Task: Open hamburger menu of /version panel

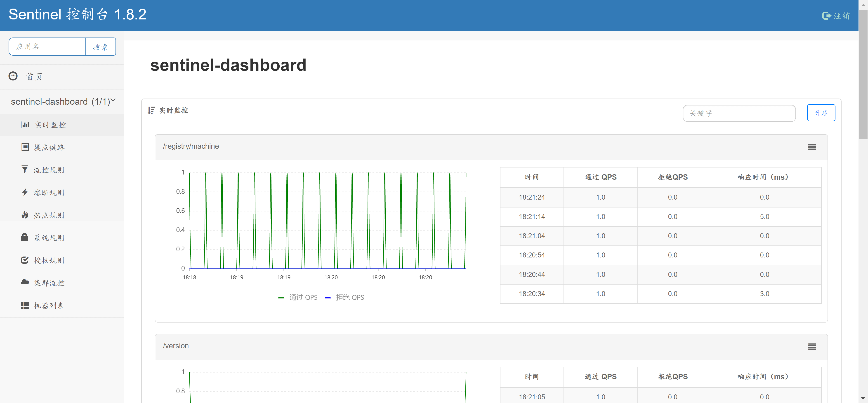Action: (x=812, y=346)
